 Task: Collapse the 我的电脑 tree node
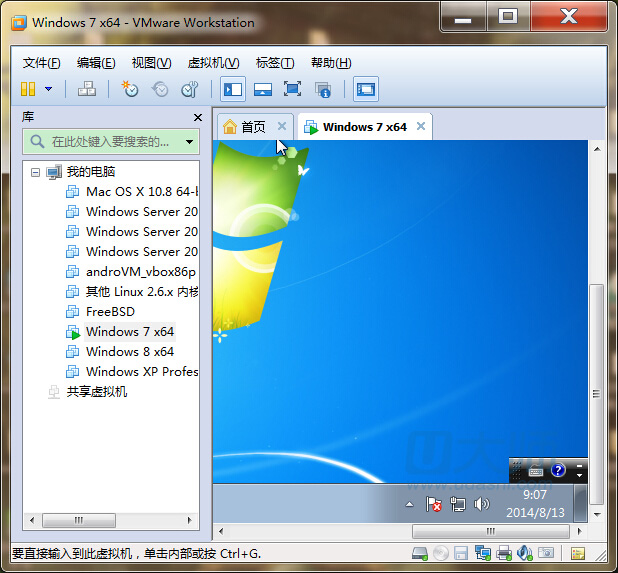click(x=35, y=172)
